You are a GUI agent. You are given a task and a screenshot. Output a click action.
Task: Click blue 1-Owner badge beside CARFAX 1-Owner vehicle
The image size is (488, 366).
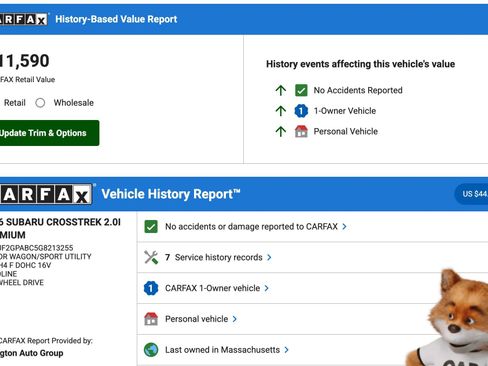(x=151, y=288)
